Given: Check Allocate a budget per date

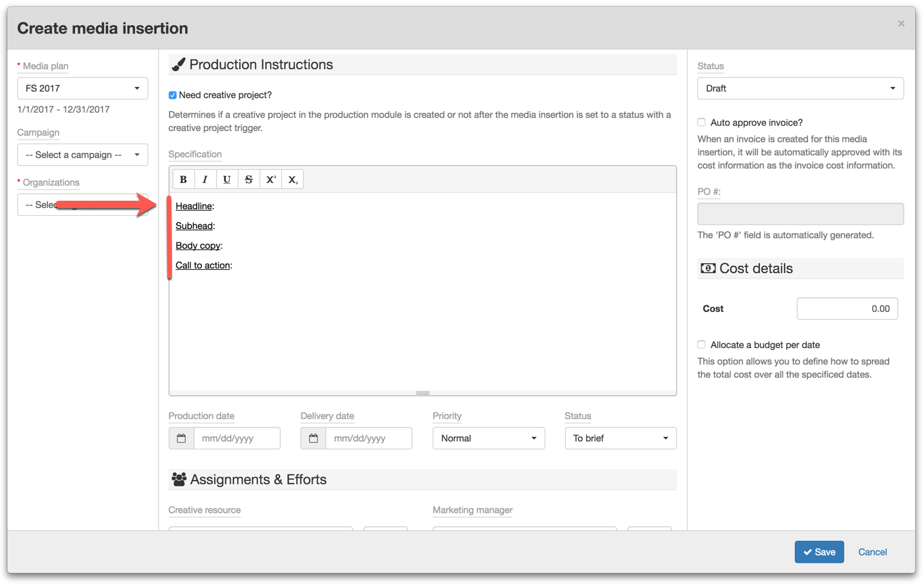Looking at the screenshot, I should pos(701,345).
